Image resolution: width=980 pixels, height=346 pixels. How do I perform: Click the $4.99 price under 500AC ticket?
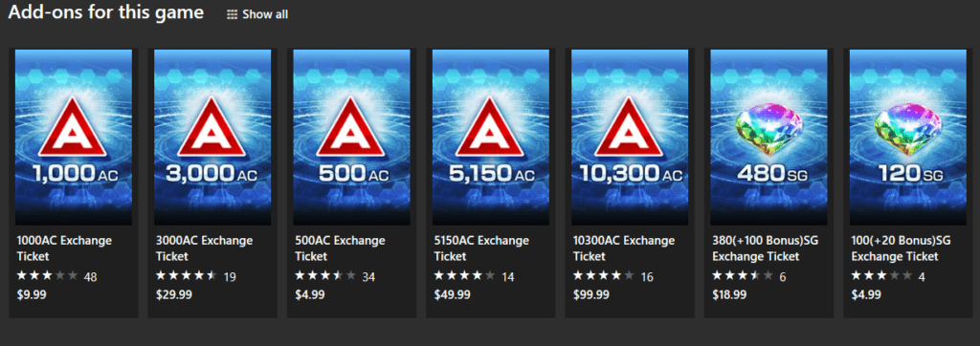(x=309, y=294)
